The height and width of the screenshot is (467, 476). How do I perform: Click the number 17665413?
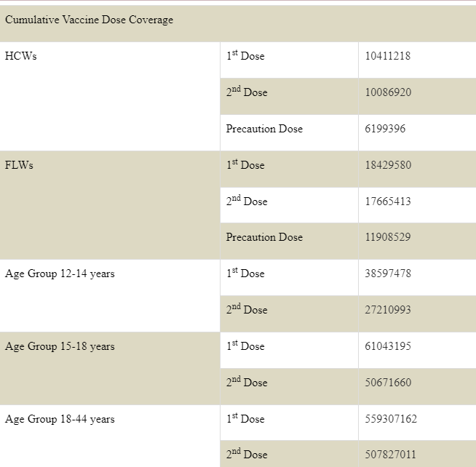point(388,201)
